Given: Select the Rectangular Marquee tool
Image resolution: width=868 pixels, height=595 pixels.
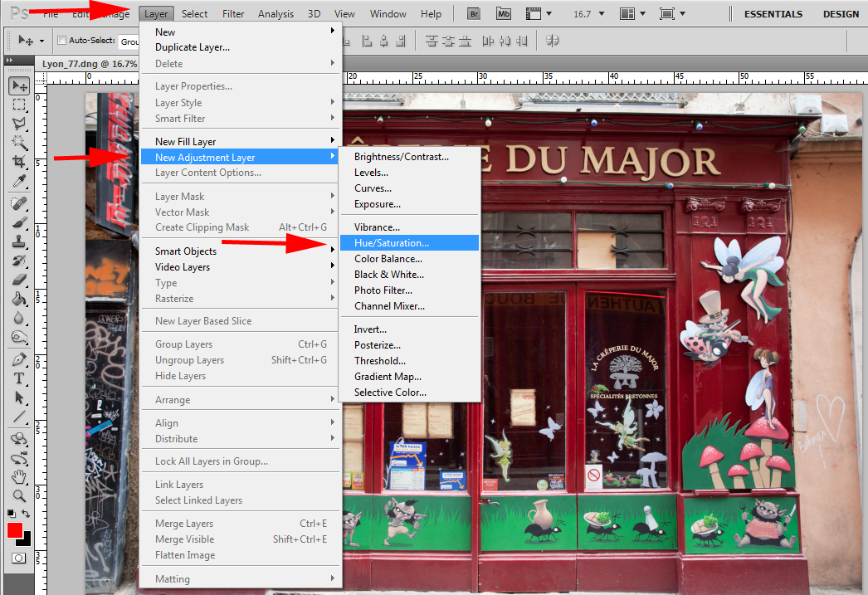Looking at the screenshot, I should coord(19,105).
